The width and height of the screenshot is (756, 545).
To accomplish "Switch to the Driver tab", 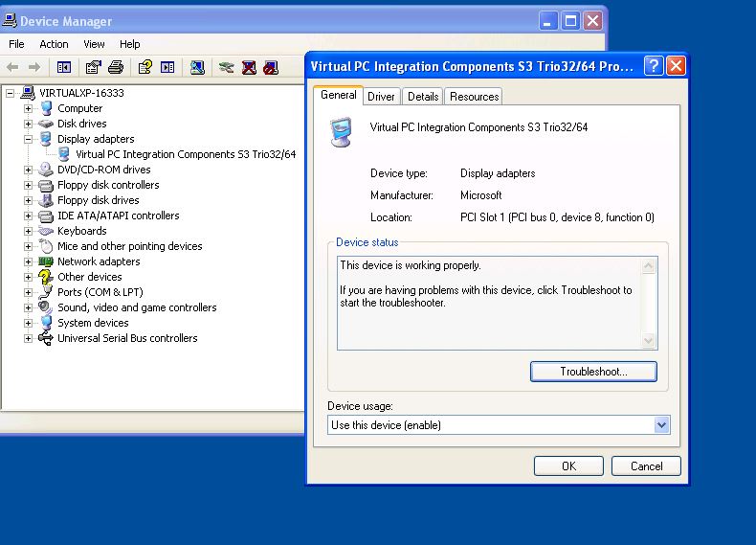I will click(x=381, y=97).
